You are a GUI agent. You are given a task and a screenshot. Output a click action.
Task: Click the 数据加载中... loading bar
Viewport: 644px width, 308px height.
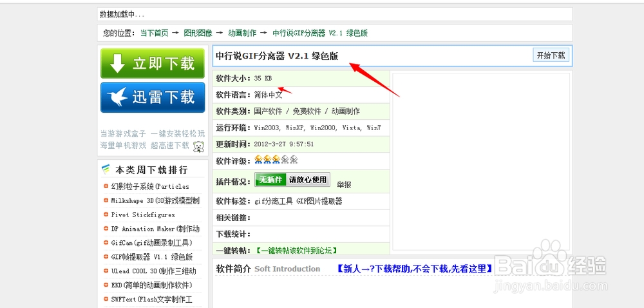click(335, 14)
